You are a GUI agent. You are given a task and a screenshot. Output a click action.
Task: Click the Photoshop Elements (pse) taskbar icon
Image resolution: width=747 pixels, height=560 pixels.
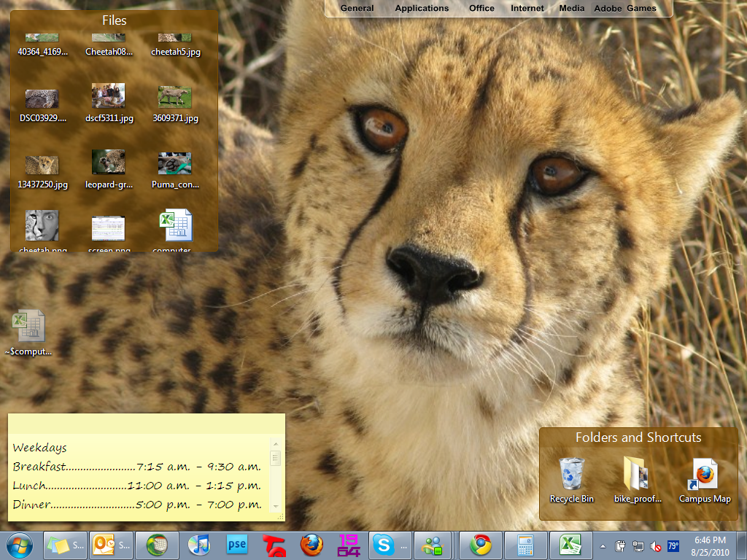[x=237, y=545]
